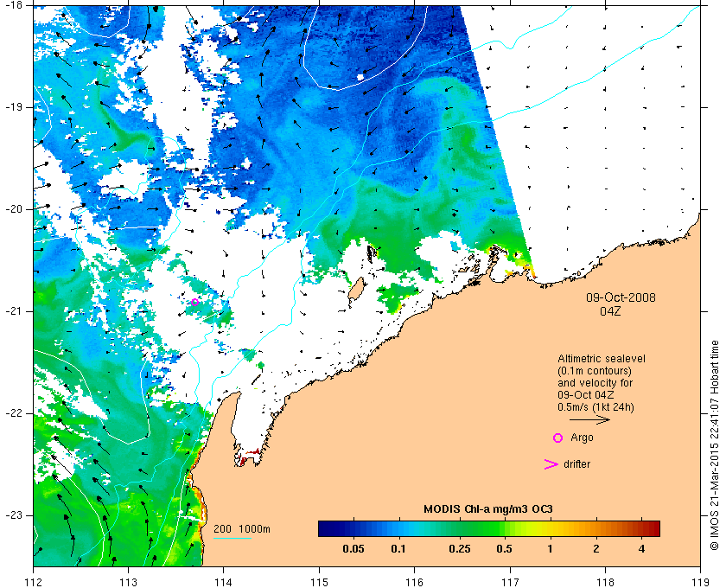
Task: Click the latitude axis label '-23'
Action: pos(13,515)
